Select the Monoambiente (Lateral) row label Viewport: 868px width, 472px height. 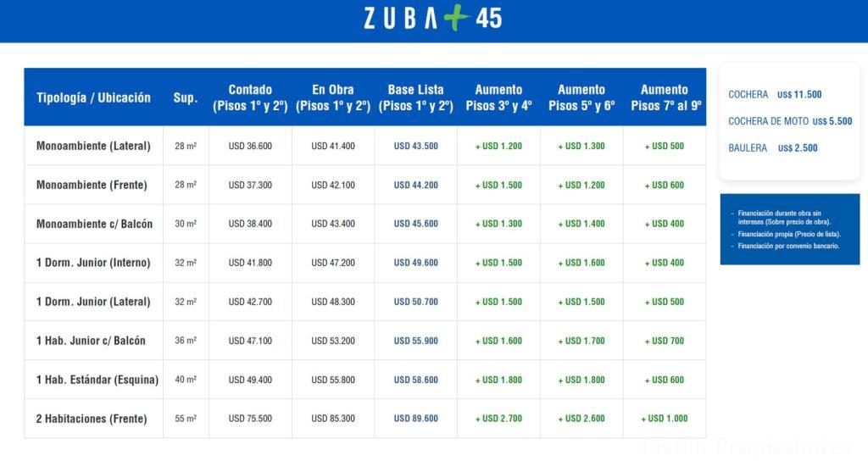[x=93, y=146]
